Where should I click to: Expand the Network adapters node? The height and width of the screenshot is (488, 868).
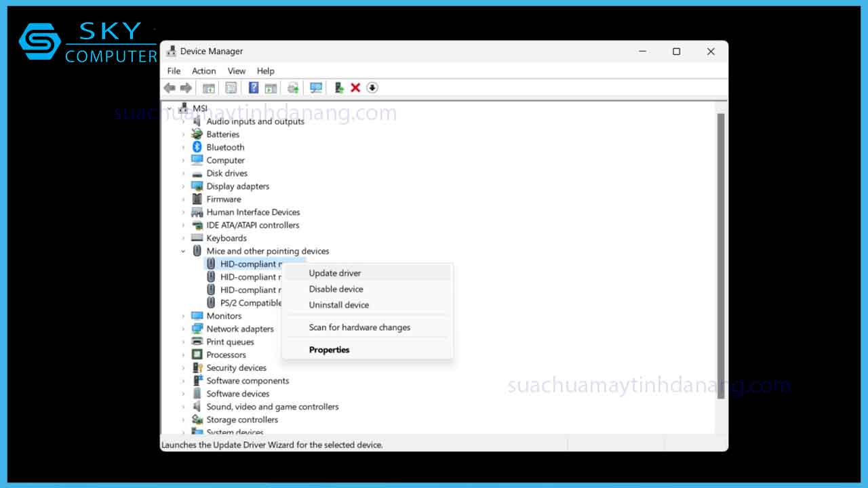point(183,329)
